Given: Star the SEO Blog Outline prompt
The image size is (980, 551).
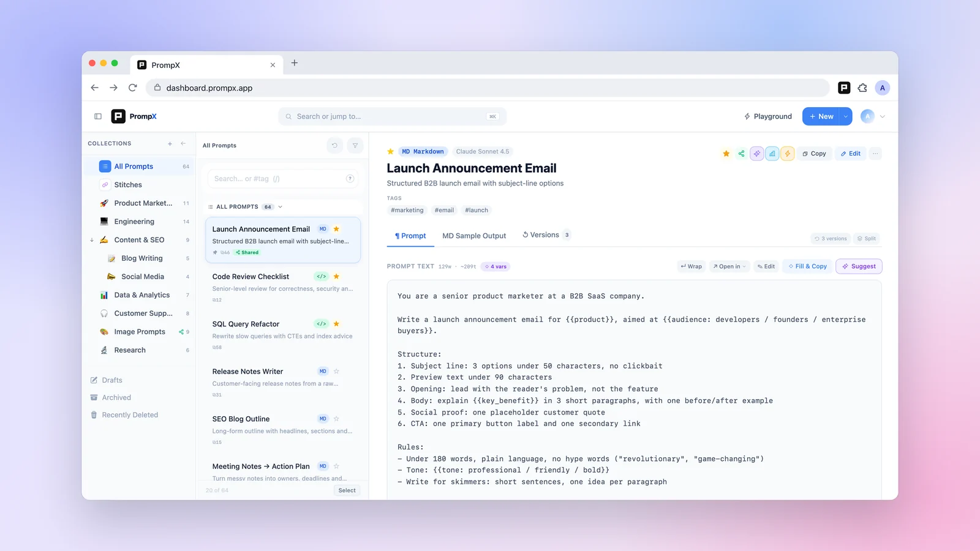Looking at the screenshot, I should [336, 419].
